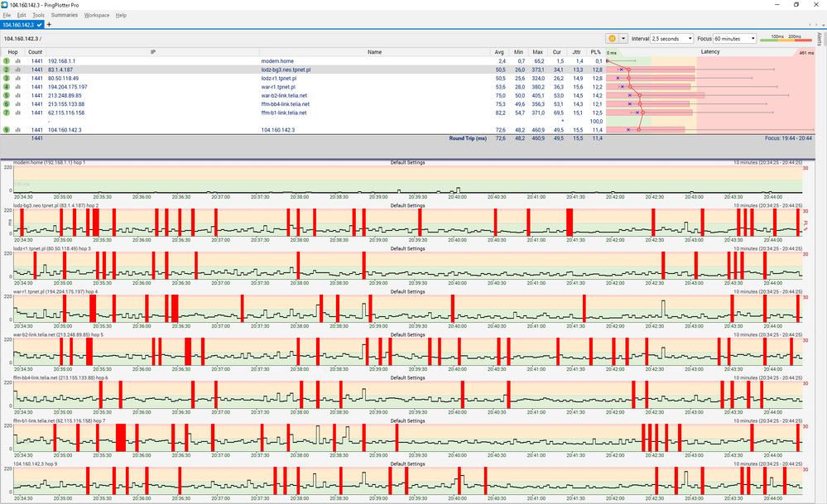The height and width of the screenshot is (504, 827).
Task: Toggle graph icon for hop 1 modem.home
Action: [17, 61]
